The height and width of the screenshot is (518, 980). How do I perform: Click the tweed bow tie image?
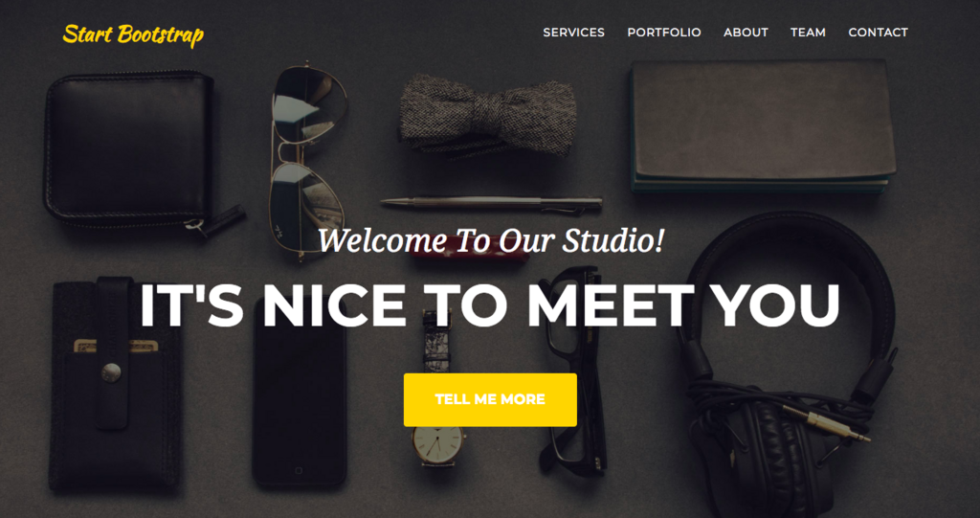click(488, 116)
